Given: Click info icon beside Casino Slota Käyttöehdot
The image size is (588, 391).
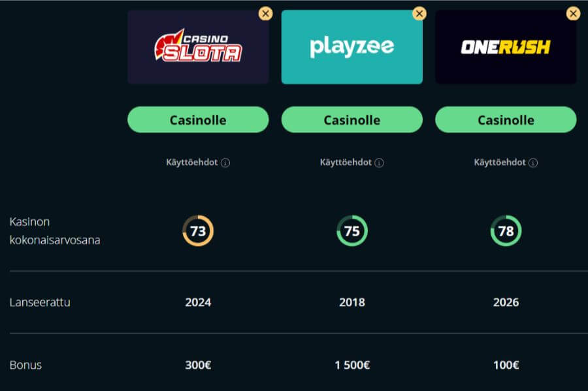Looking at the screenshot, I should 225,163.
